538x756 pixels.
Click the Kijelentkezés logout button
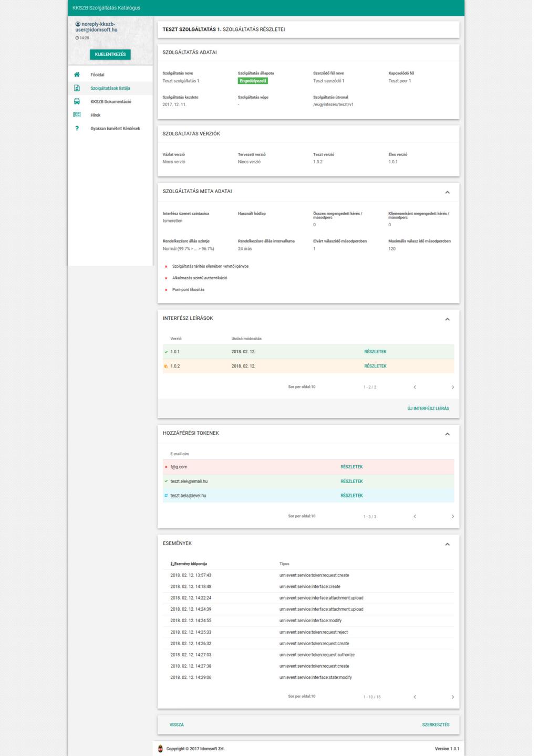[110, 54]
